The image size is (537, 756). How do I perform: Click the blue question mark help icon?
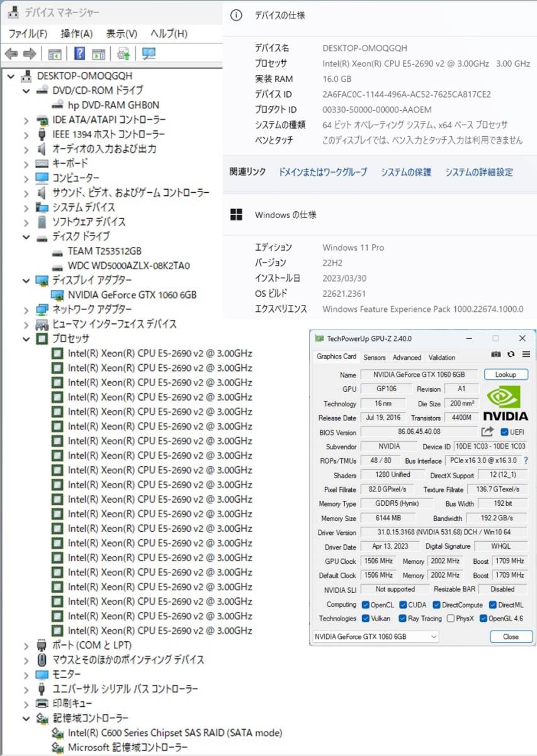80,54
